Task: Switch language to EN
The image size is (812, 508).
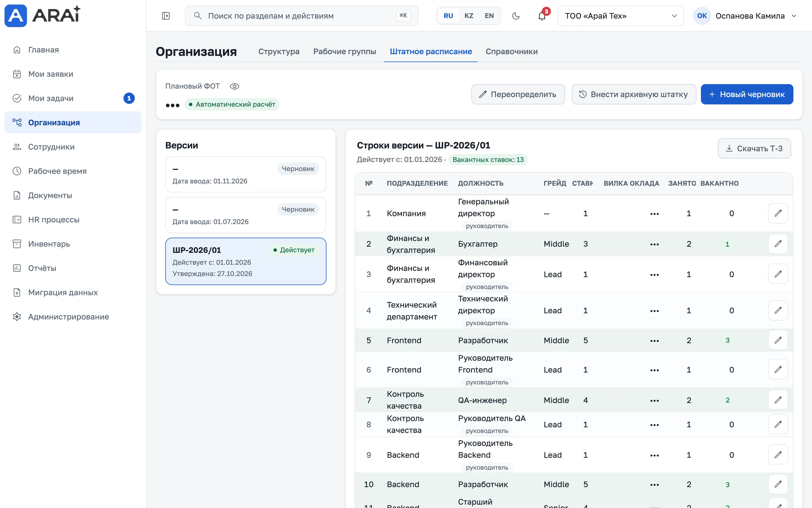Action: [x=489, y=16]
